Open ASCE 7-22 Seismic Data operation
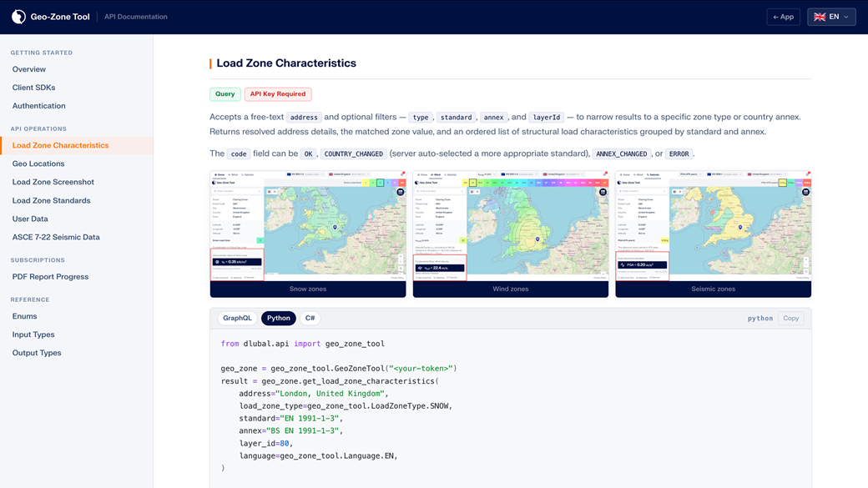This screenshot has width=868, height=488. (56, 237)
